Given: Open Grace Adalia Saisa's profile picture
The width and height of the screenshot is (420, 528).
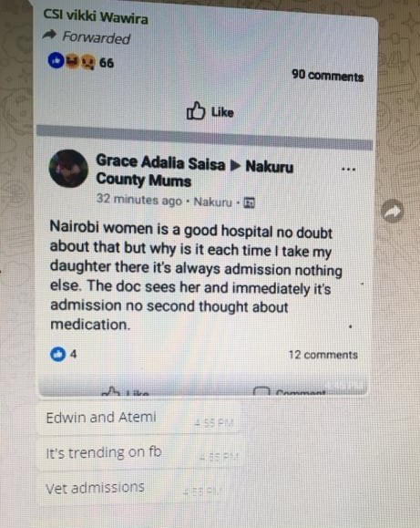Looking at the screenshot, I should (x=68, y=169).
